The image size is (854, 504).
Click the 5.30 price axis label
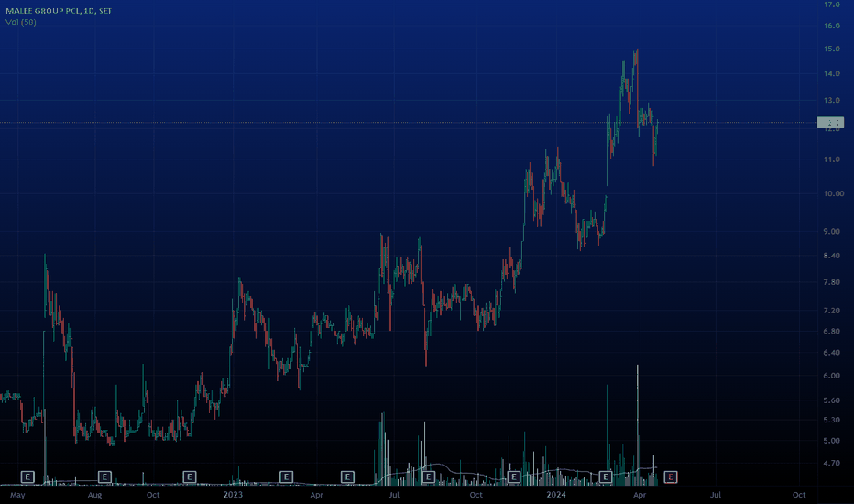pos(832,420)
